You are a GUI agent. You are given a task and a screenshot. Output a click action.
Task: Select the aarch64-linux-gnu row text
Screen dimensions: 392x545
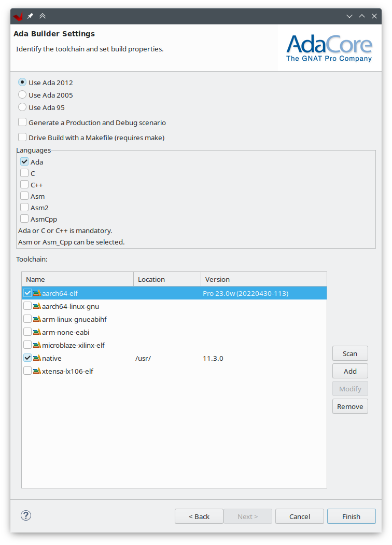coord(71,306)
